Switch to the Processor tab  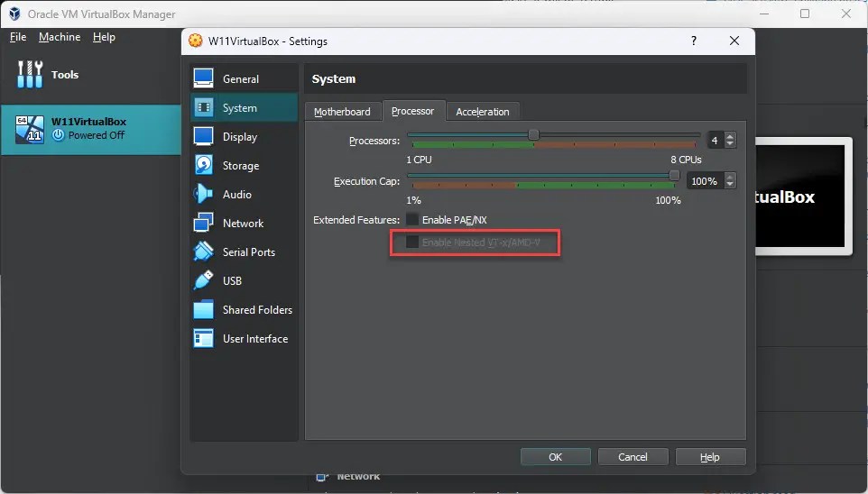pos(413,111)
